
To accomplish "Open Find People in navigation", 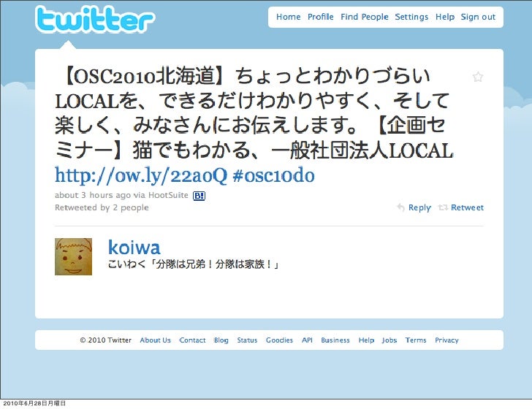I will [365, 17].
